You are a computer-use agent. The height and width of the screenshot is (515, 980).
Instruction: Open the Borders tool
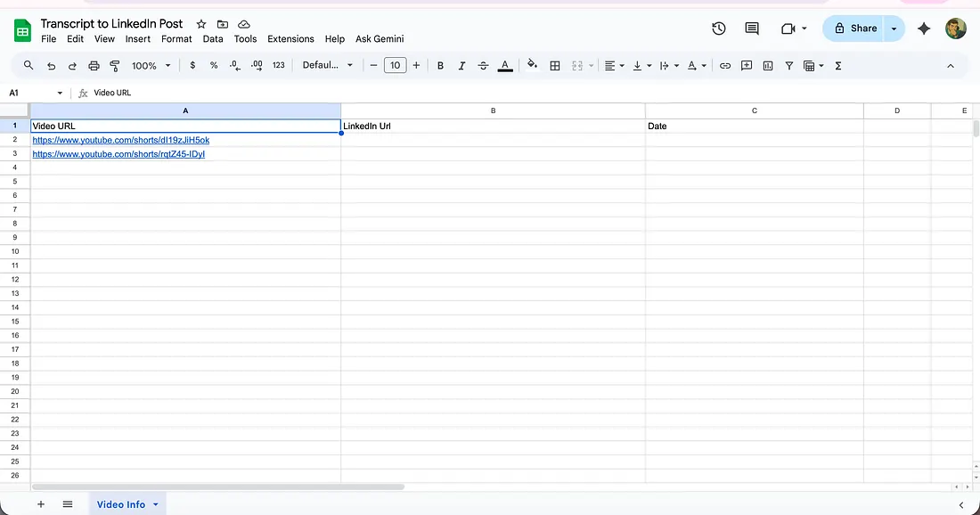tap(555, 66)
